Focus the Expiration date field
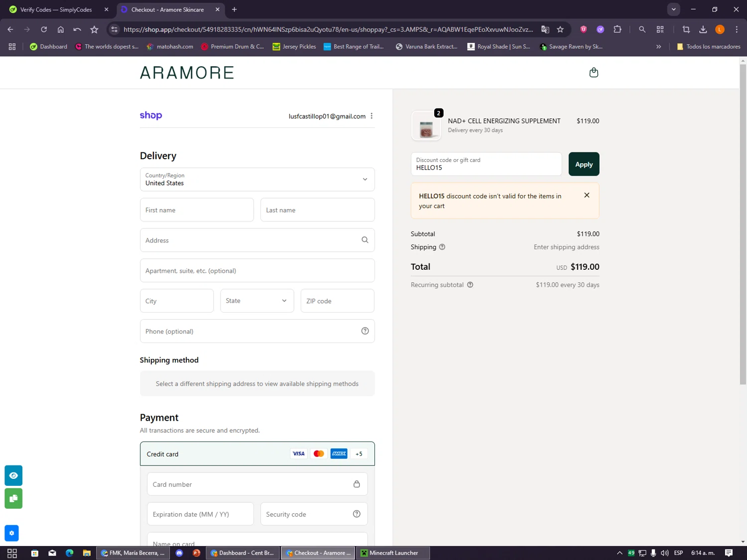The image size is (747, 560). [x=200, y=514]
